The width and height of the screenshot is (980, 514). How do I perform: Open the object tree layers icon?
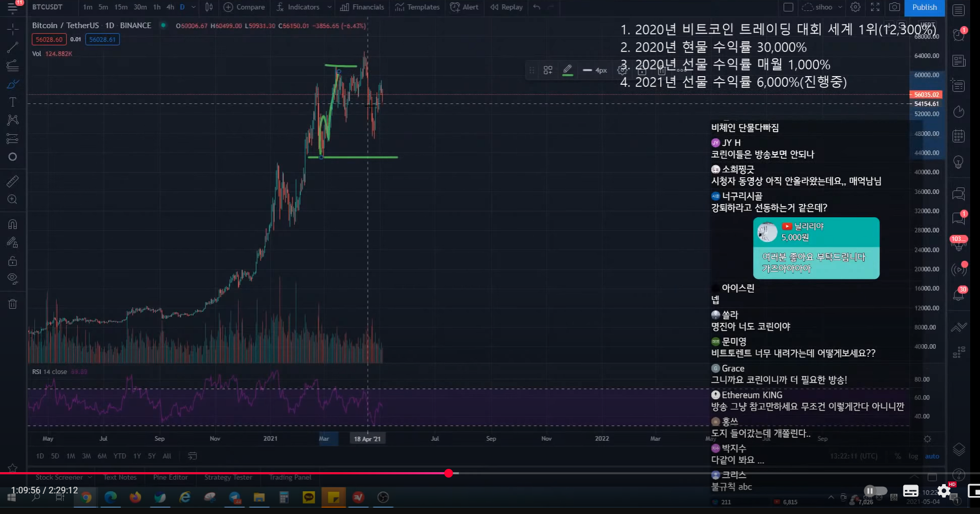coord(959,449)
